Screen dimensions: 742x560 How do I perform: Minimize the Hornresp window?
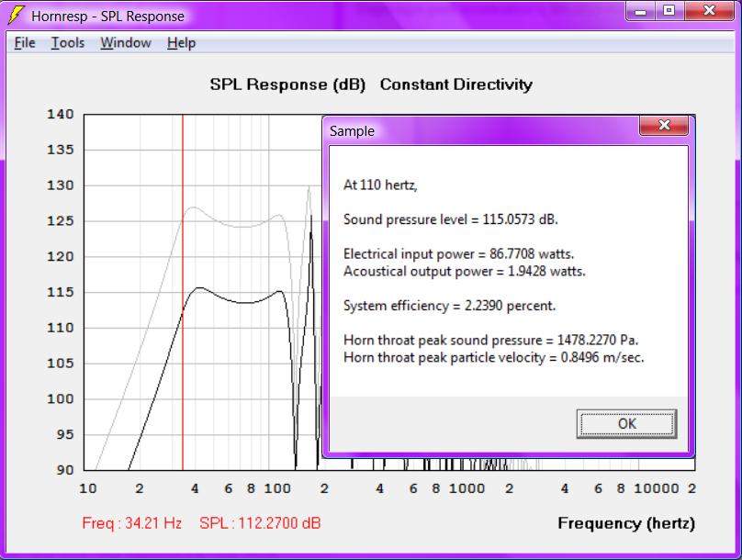(x=640, y=11)
